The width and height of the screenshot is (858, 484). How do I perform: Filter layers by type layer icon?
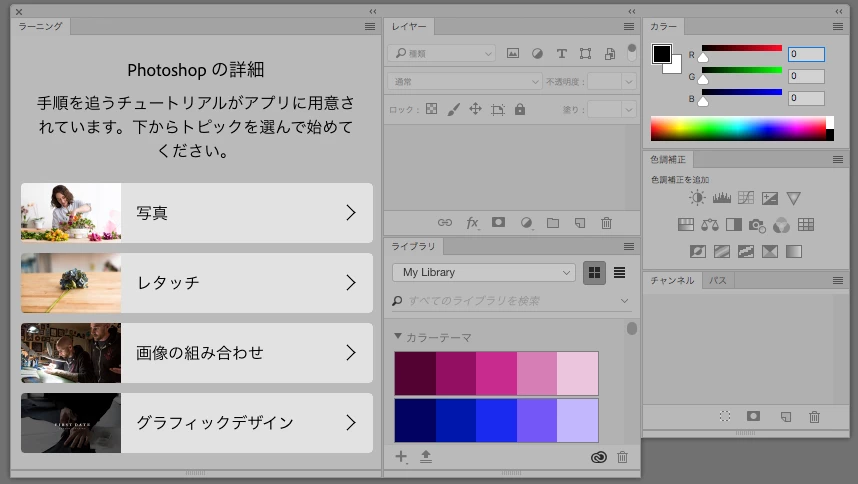(x=561, y=53)
